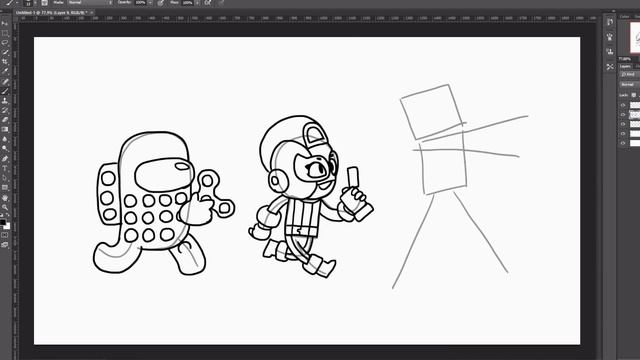Screen dimensions: 640x360
Task: Select the Blur tool
Action: pyautogui.click(x=5, y=139)
